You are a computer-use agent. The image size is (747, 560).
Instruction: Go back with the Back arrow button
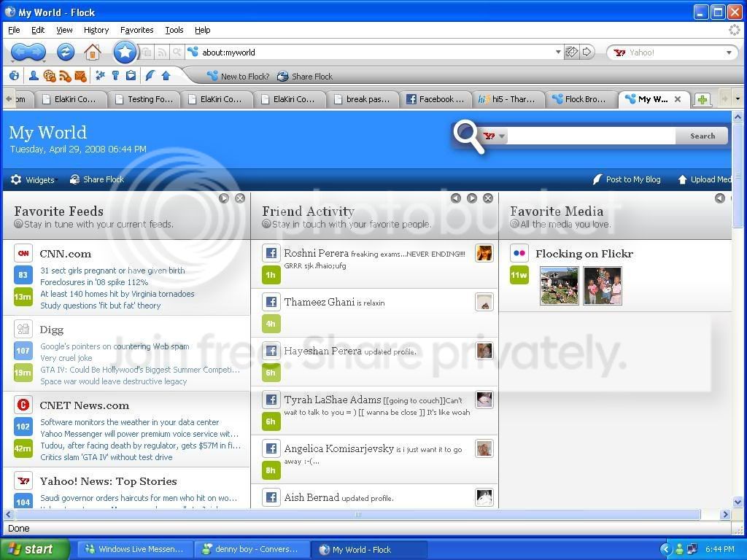coord(20,52)
